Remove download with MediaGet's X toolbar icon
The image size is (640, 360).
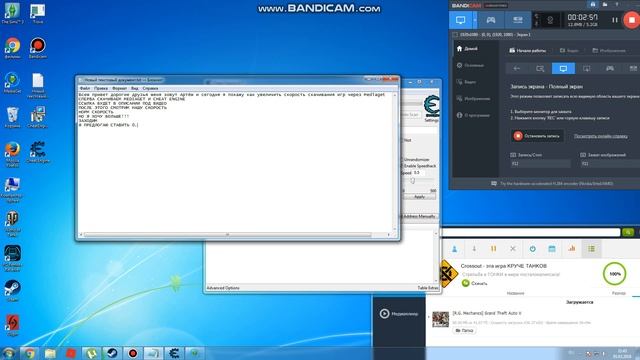[x=513, y=249]
